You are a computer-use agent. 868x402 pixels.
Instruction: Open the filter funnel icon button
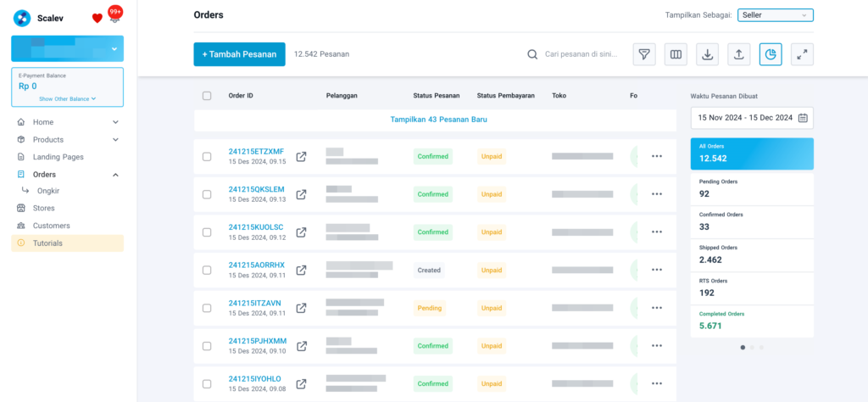click(x=644, y=54)
